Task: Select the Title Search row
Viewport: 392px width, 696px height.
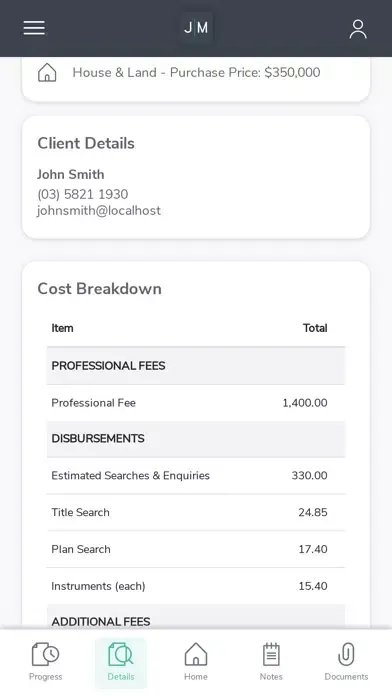Action: point(196,512)
